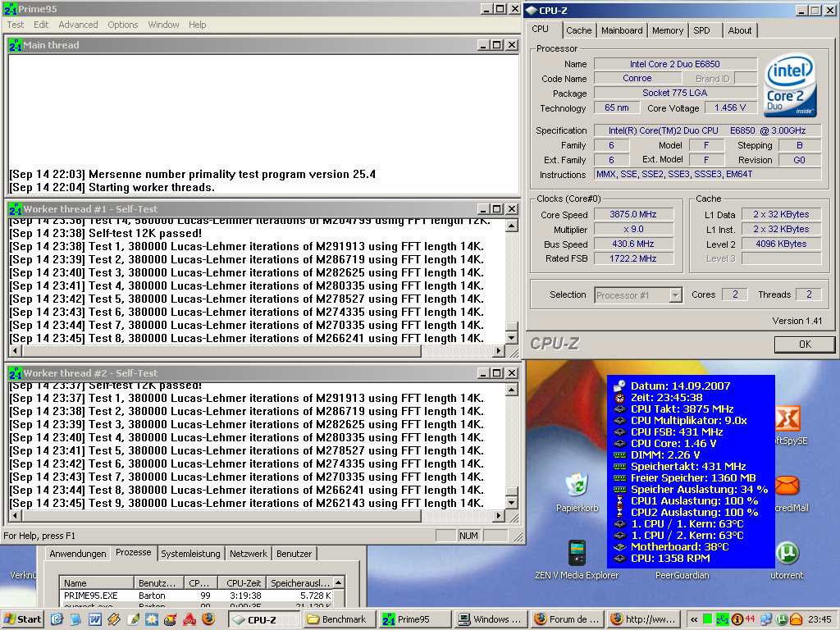Click OK button in CPU-Z
This screenshot has height=630, width=840.
coord(805,345)
